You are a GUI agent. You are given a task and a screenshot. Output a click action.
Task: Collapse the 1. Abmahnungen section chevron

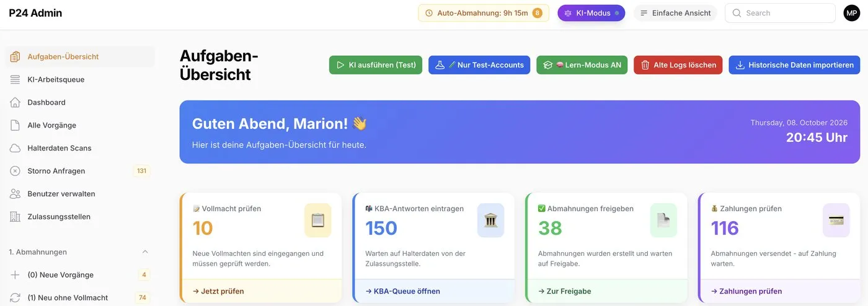[x=145, y=252]
